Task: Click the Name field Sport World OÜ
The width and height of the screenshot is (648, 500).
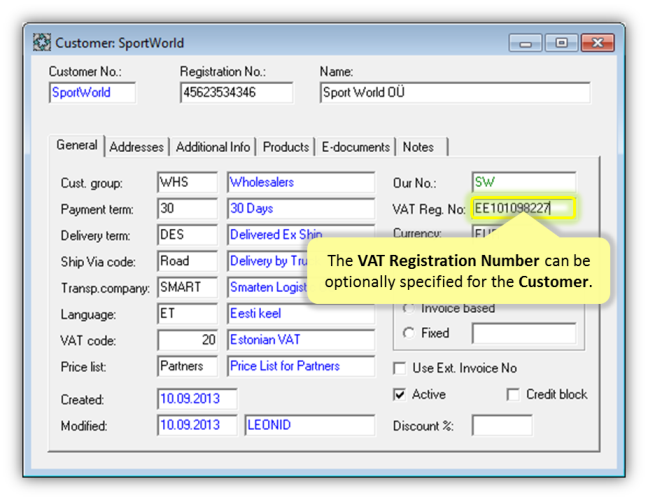Action: tap(455, 93)
